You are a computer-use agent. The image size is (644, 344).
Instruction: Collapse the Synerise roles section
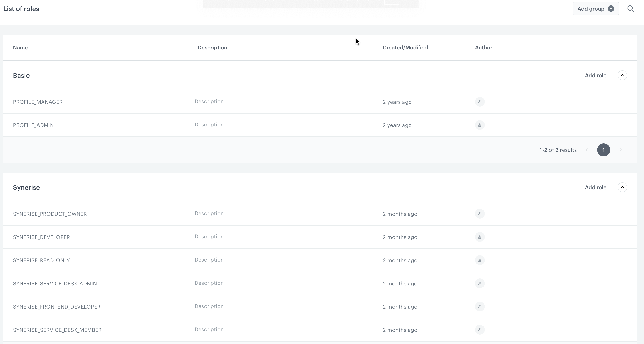tap(622, 187)
